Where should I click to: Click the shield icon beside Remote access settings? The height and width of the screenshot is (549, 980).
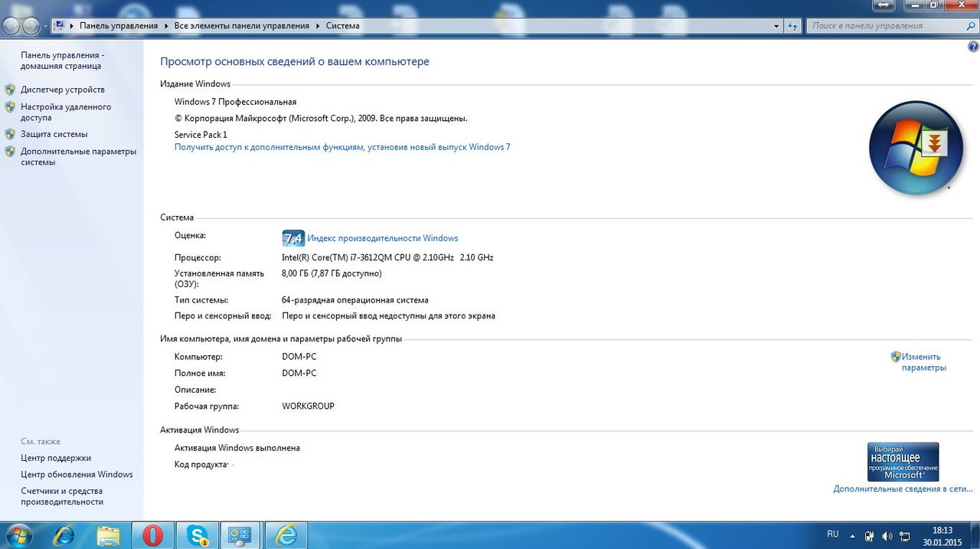tap(10, 107)
